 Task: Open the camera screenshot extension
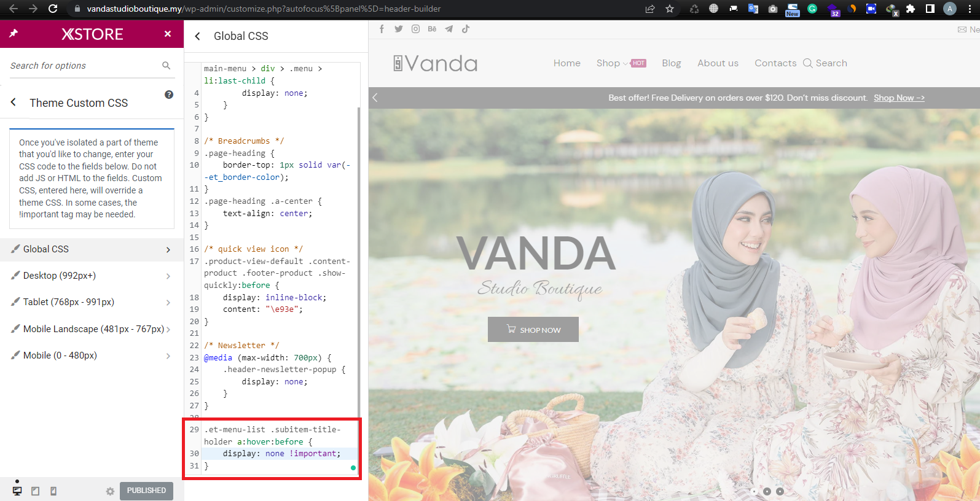773,9
